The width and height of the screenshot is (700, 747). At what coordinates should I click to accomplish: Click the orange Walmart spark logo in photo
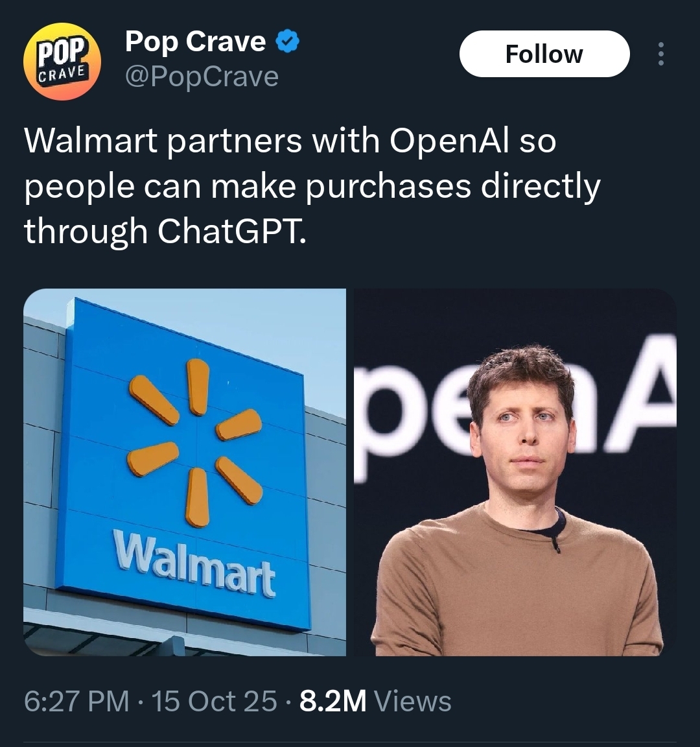coord(194,443)
